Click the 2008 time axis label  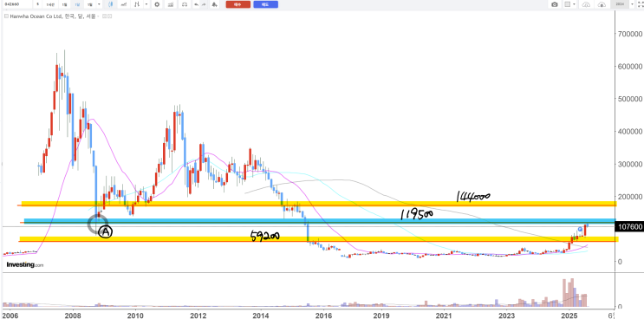tap(73, 315)
